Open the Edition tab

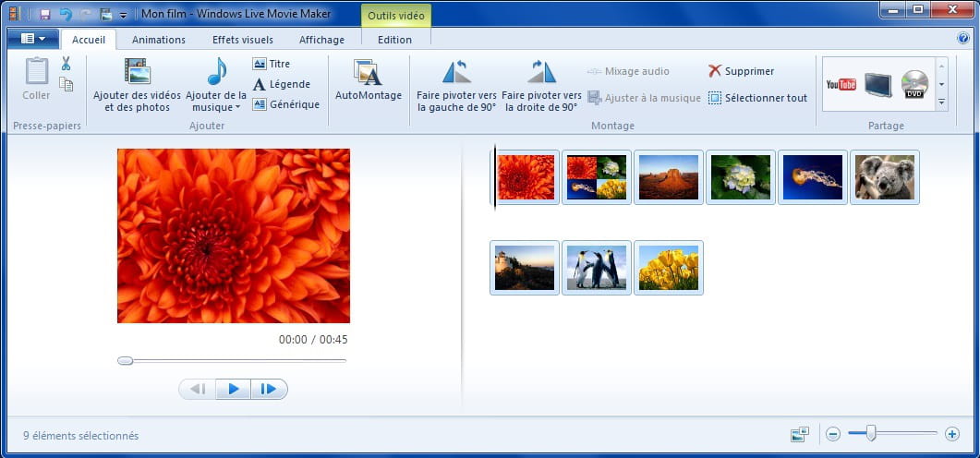coord(395,40)
